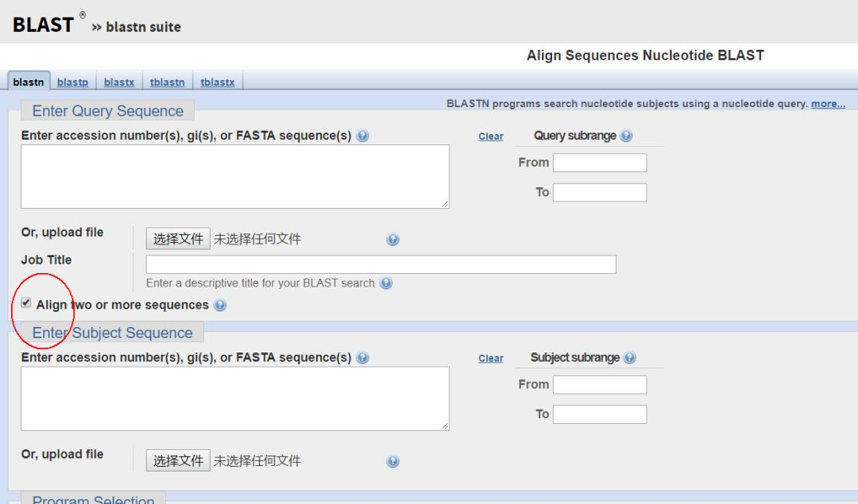Open the tblastn tab
This screenshot has width=858, height=504.
[x=167, y=82]
